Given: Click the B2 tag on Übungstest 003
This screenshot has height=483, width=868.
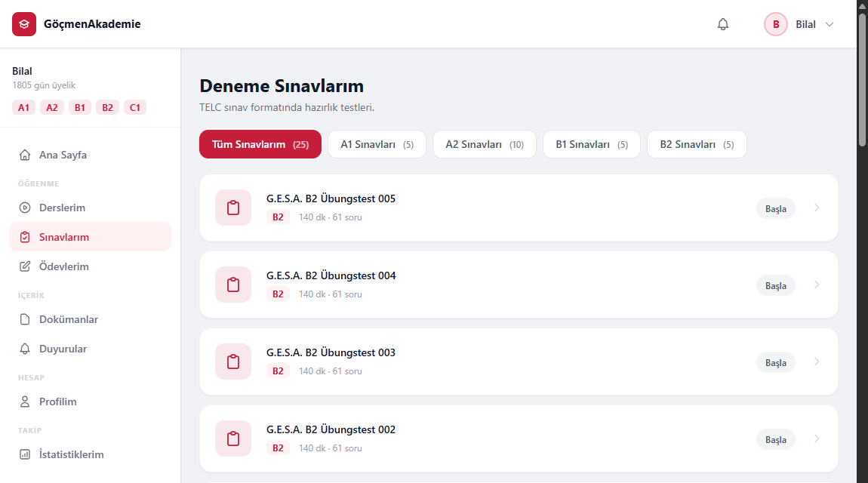Looking at the screenshot, I should coord(278,371).
